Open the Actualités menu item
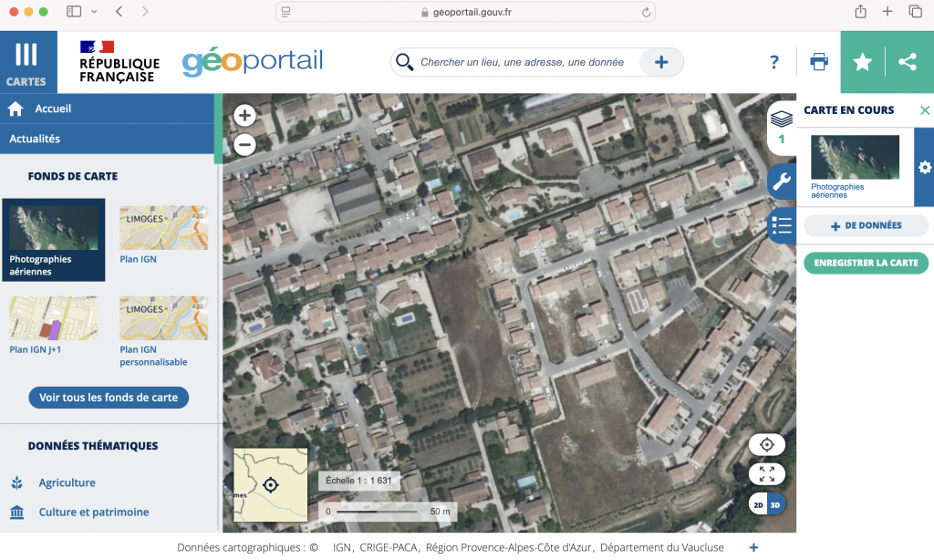This screenshot has width=934, height=560. [35, 139]
